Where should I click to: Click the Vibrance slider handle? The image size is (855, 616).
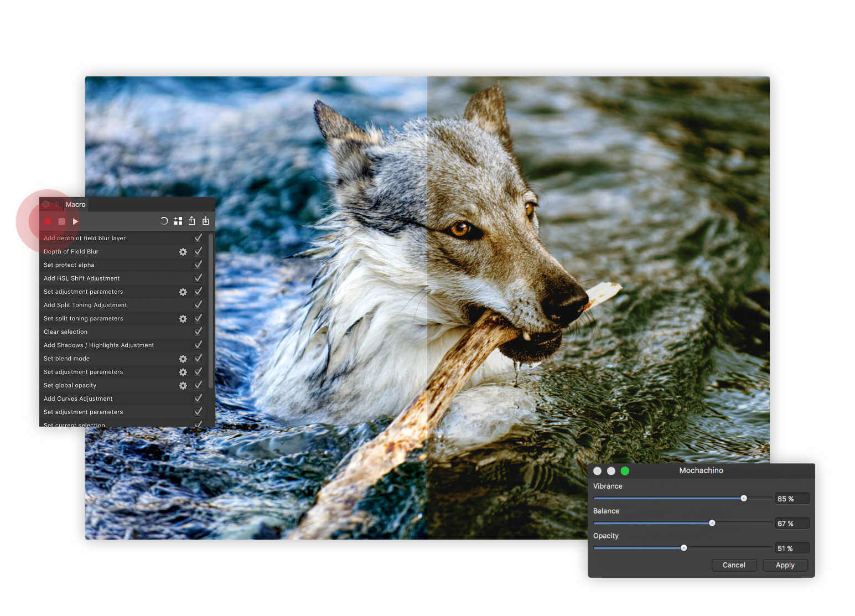[744, 498]
